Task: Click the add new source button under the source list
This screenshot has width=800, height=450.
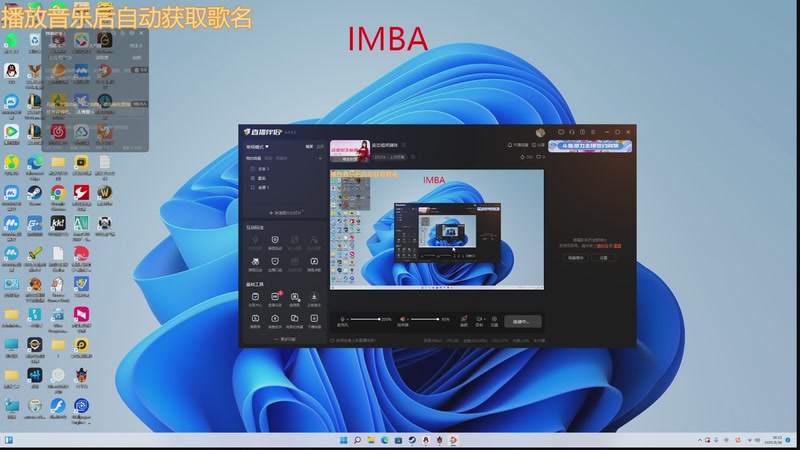Action: 285,213
